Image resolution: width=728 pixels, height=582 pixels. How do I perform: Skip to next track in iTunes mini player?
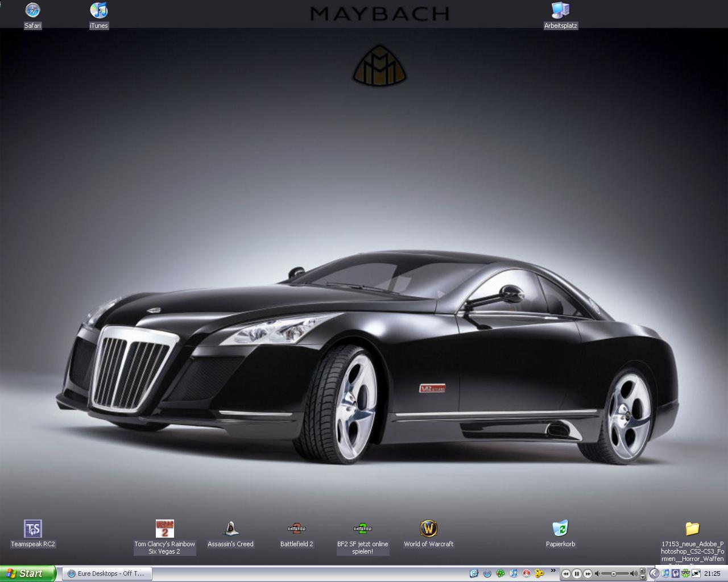click(x=588, y=574)
